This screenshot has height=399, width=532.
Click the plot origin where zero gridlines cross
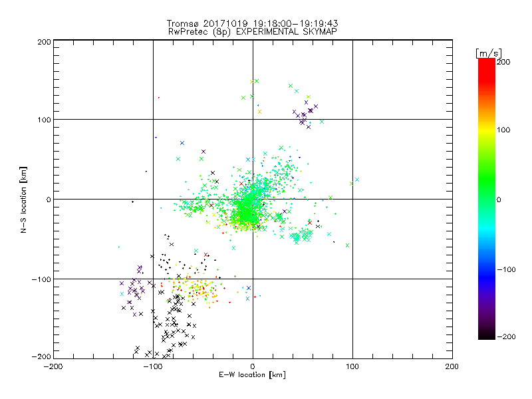253,199
